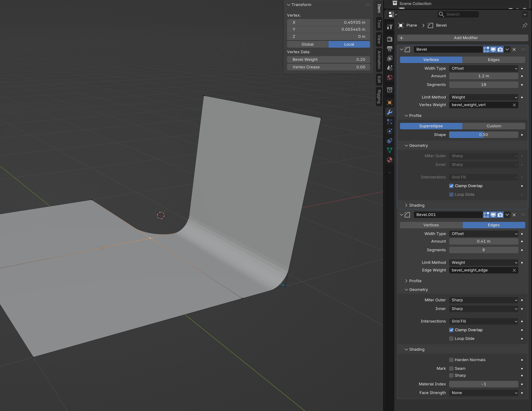
Task: Select the World properties tab
Action: tap(389, 78)
